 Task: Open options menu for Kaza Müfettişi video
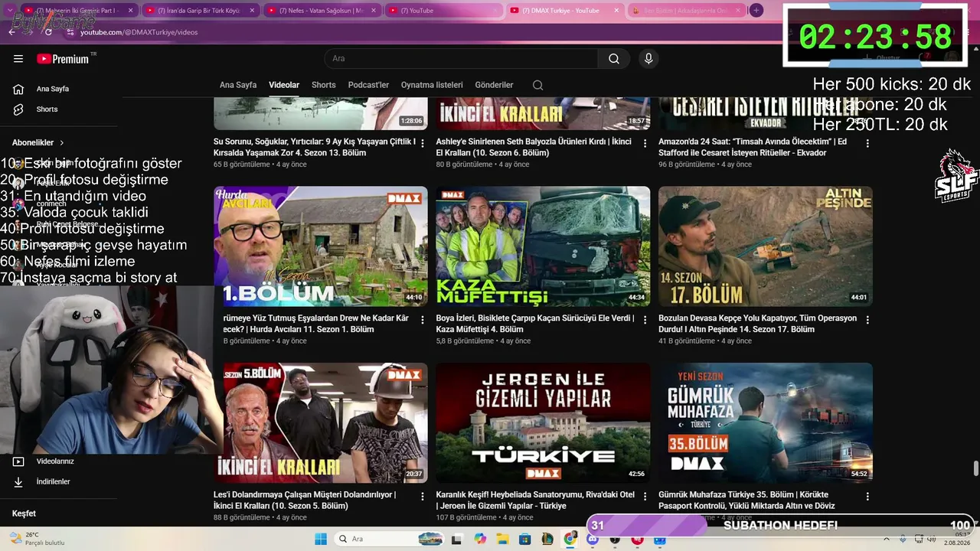point(645,320)
